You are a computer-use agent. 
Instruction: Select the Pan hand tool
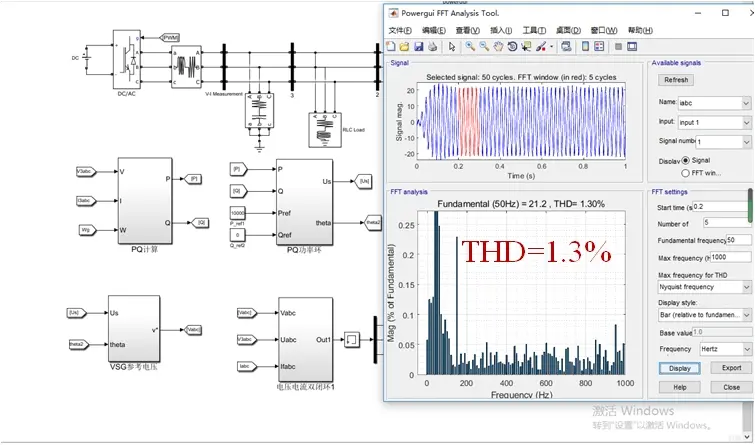[498, 46]
